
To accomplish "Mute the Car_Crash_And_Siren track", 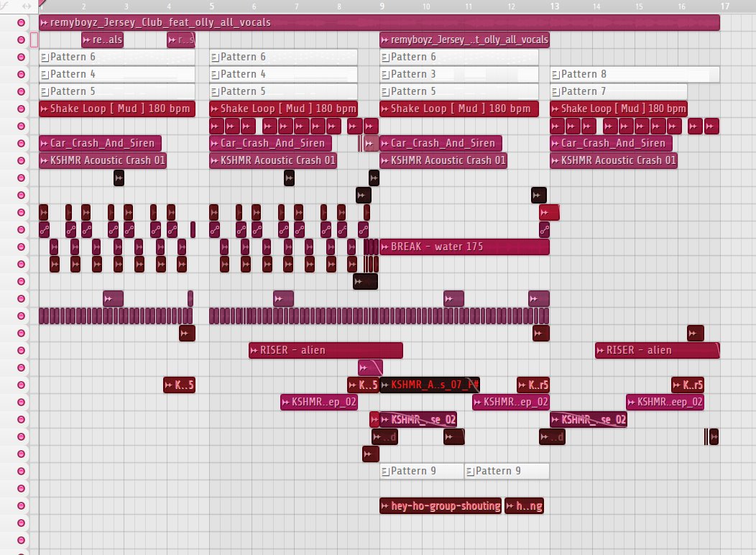I will click(21, 143).
